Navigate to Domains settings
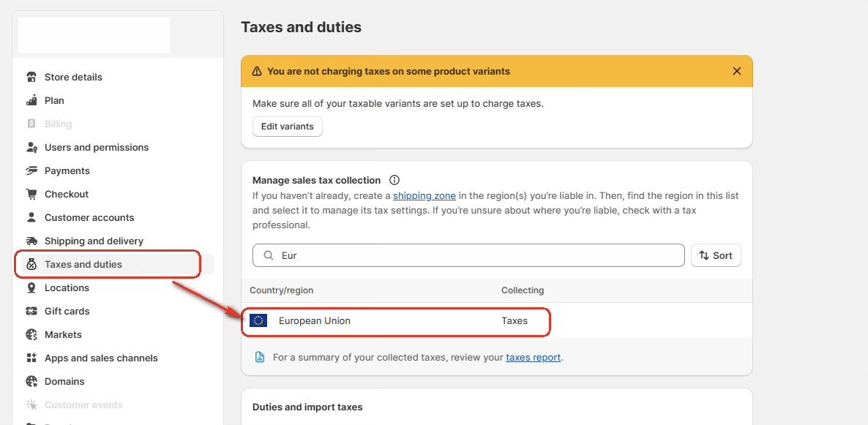The height and width of the screenshot is (425, 868). 64,381
